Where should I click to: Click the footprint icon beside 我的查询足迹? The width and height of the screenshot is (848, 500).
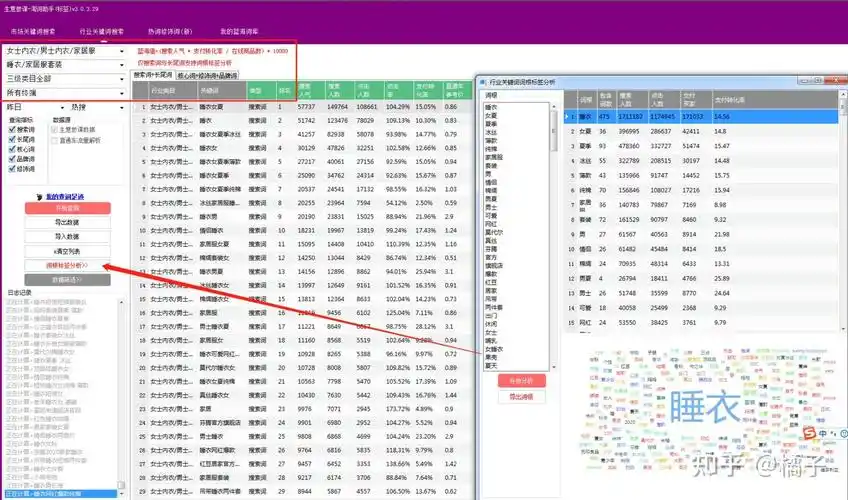coord(39,197)
